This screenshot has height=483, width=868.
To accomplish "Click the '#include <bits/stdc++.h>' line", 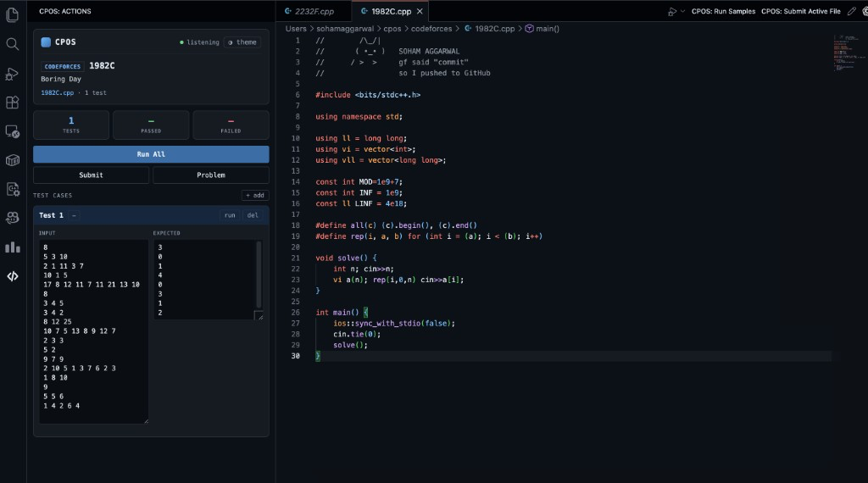I will [x=368, y=95].
